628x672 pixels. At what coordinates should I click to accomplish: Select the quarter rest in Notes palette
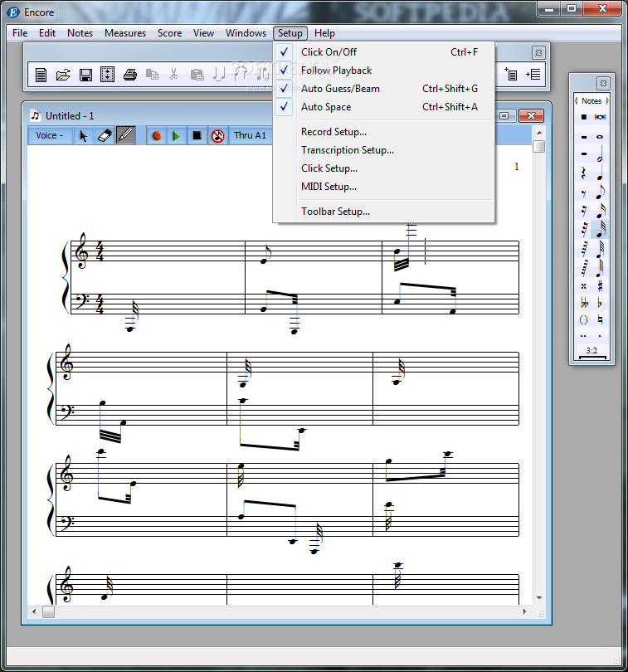point(583,173)
